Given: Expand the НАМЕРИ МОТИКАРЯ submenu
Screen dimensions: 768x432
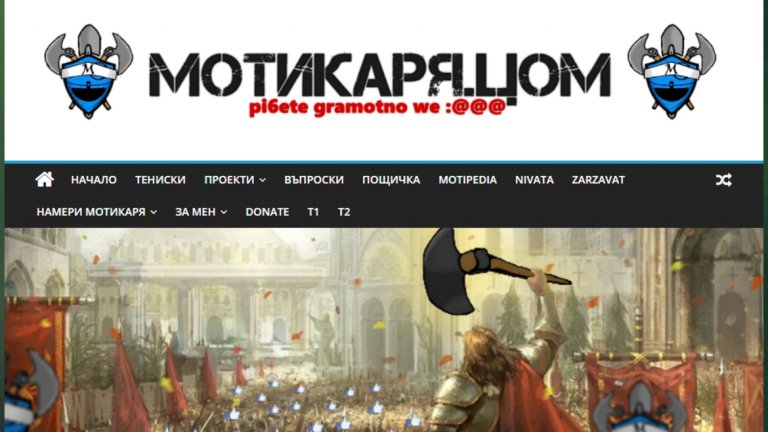Looking at the screenshot, I should coord(96,212).
